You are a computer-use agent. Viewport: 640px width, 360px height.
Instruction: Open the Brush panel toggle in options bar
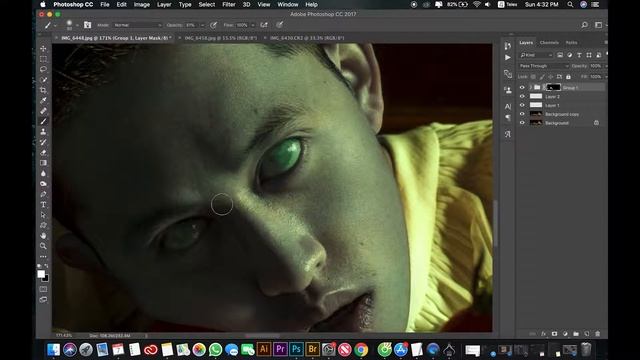[87, 25]
